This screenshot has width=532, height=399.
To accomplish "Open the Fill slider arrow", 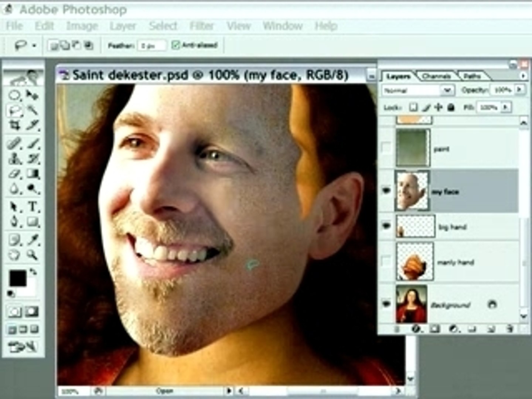I will coord(505,108).
